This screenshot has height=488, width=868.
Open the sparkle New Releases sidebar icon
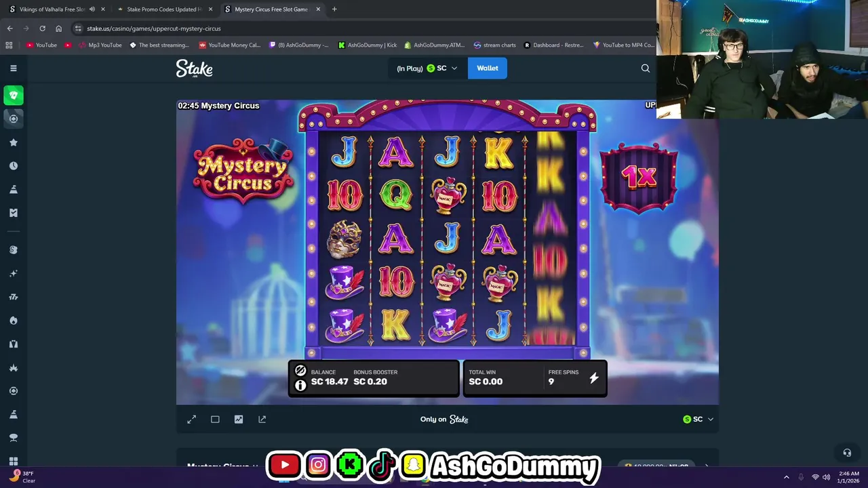[x=13, y=273]
